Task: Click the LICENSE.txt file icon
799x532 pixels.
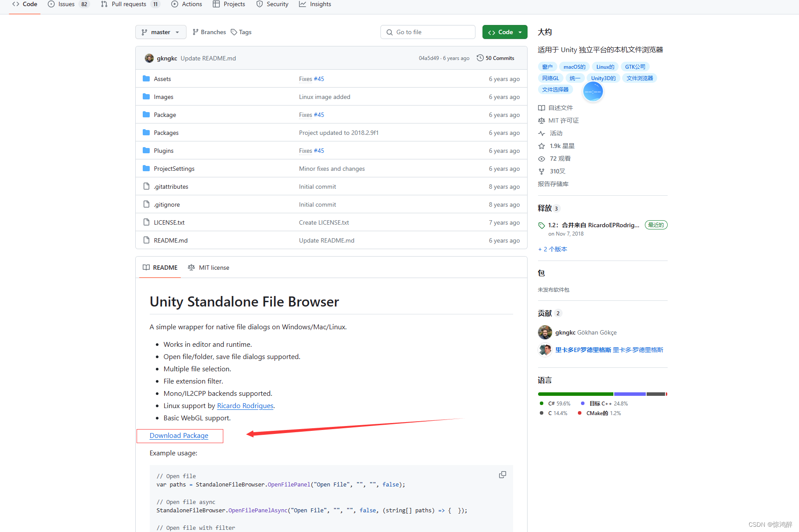Action: click(146, 222)
